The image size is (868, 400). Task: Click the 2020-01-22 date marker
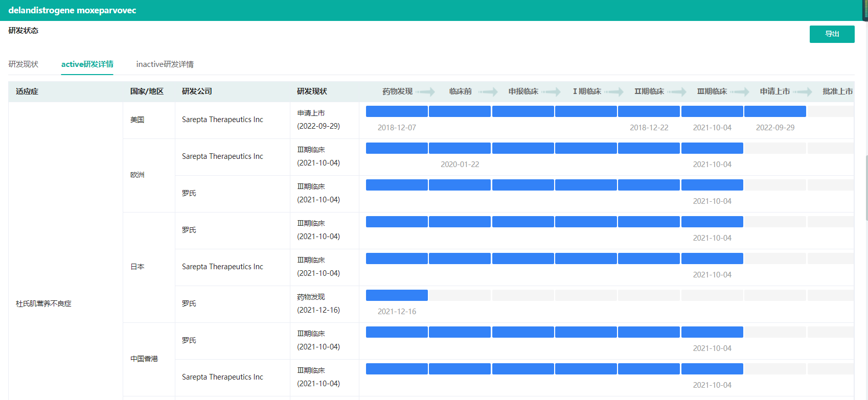[x=460, y=164]
